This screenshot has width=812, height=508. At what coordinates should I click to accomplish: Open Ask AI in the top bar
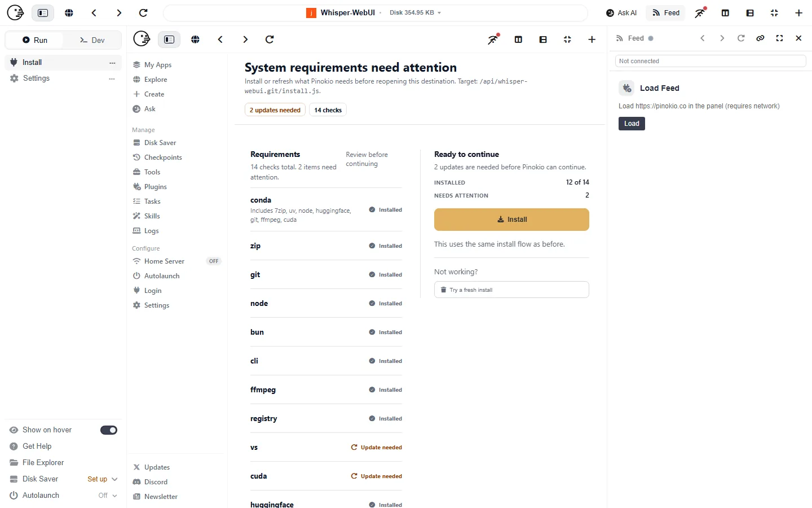coord(621,12)
